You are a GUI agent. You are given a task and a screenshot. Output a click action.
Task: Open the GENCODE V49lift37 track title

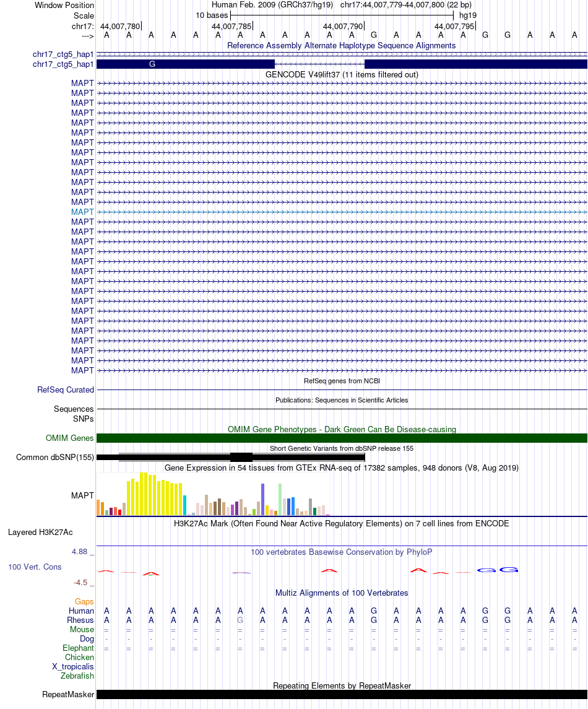(341, 74)
